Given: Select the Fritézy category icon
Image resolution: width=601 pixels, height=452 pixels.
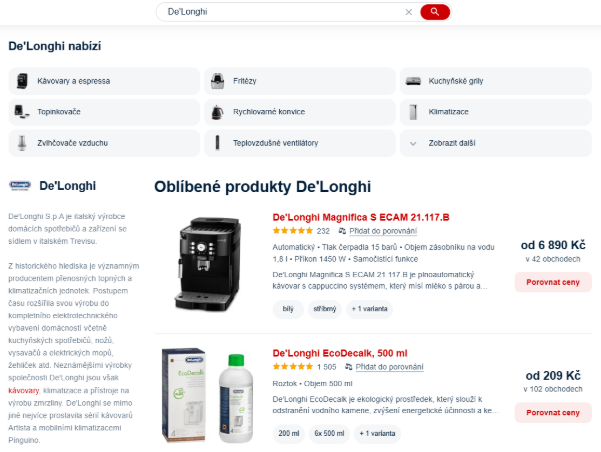Looking at the screenshot, I should click(217, 81).
